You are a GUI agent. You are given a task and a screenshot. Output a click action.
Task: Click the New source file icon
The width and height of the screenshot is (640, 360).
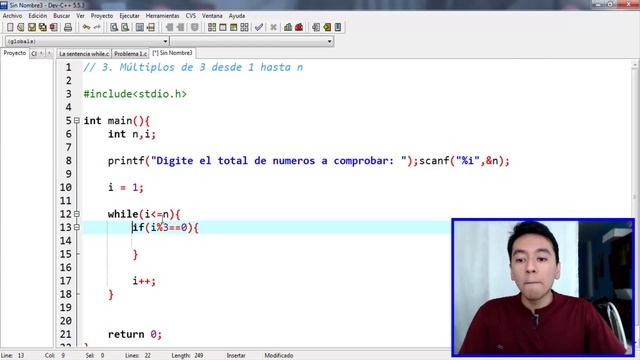click(10, 27)
